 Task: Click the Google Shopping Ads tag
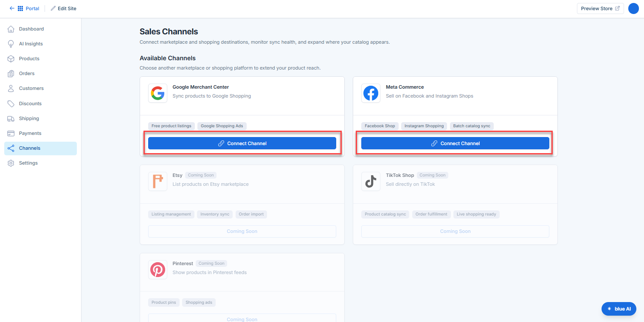click(x=222, y=126)
